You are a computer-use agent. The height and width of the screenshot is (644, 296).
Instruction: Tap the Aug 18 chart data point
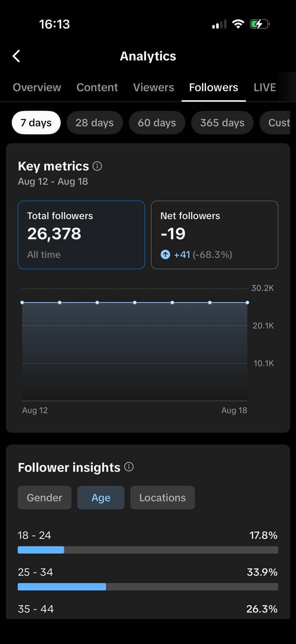(247, 303)
